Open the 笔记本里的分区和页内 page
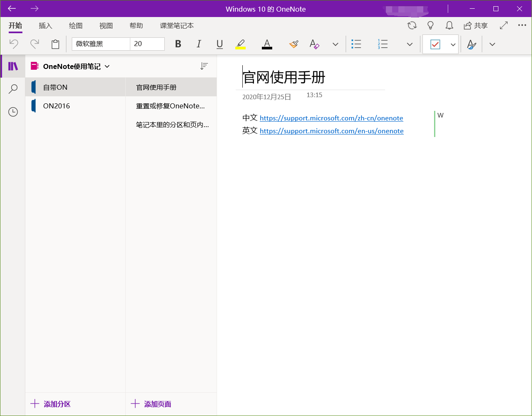Image resolution: width=532 pixels, height=416 pixels. click(171, 125)
